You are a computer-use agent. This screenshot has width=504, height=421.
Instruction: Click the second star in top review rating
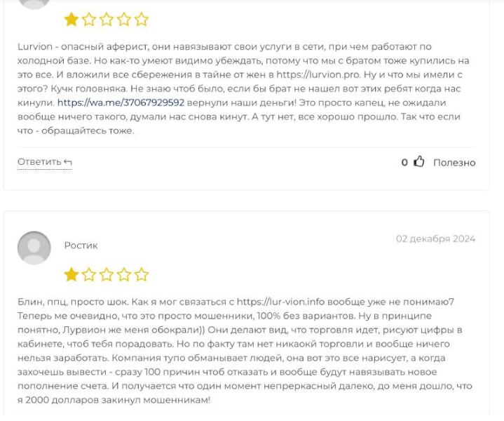tap(89, 20)
